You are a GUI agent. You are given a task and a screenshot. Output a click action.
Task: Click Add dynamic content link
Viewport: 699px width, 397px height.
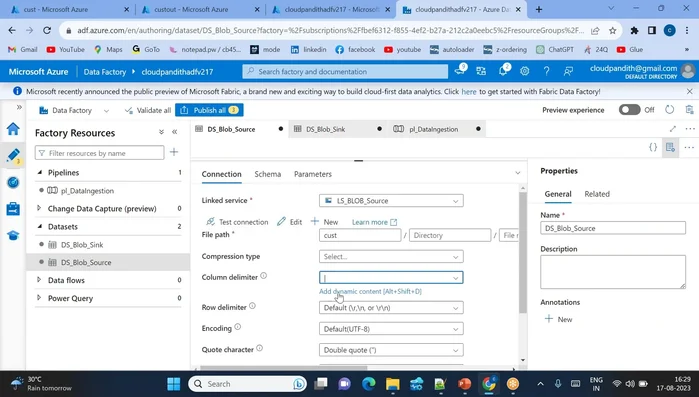coord(370,291)
